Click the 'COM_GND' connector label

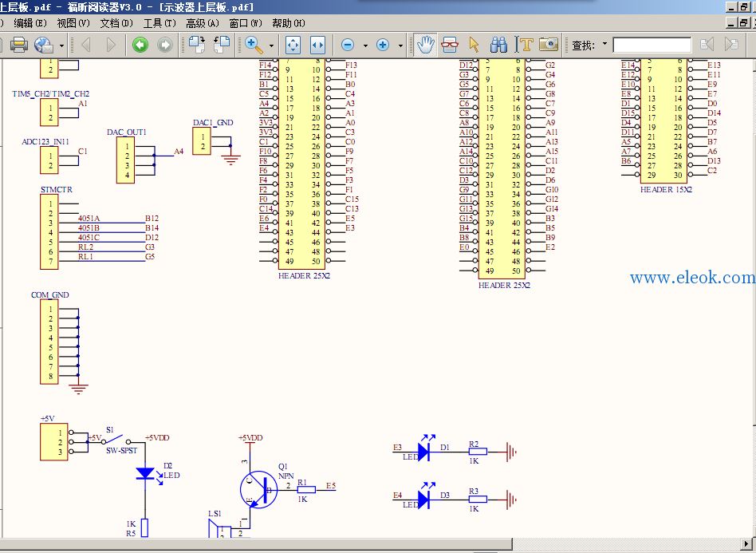click(x=50, y=294)
